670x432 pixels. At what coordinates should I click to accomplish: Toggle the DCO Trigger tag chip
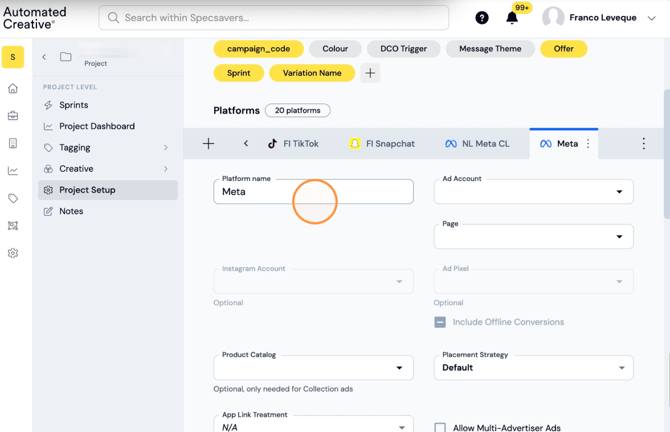[x=403, y=49]
